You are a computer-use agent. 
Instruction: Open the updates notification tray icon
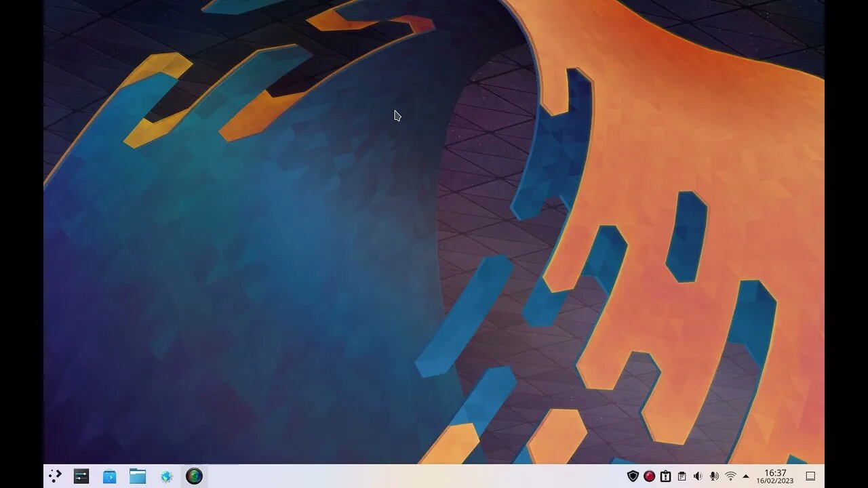665,476
